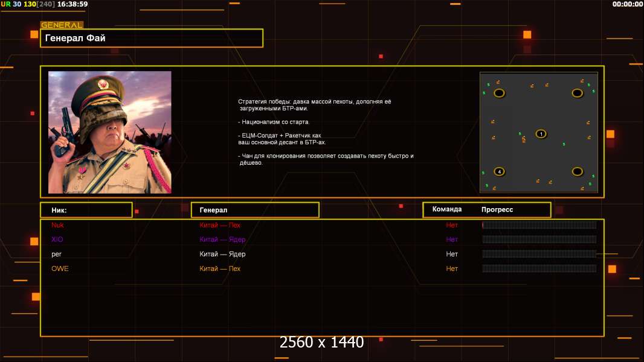Select player Nuk in the list
The height and width of the screenshot is (362, 644).
click(x=57, y=225)
